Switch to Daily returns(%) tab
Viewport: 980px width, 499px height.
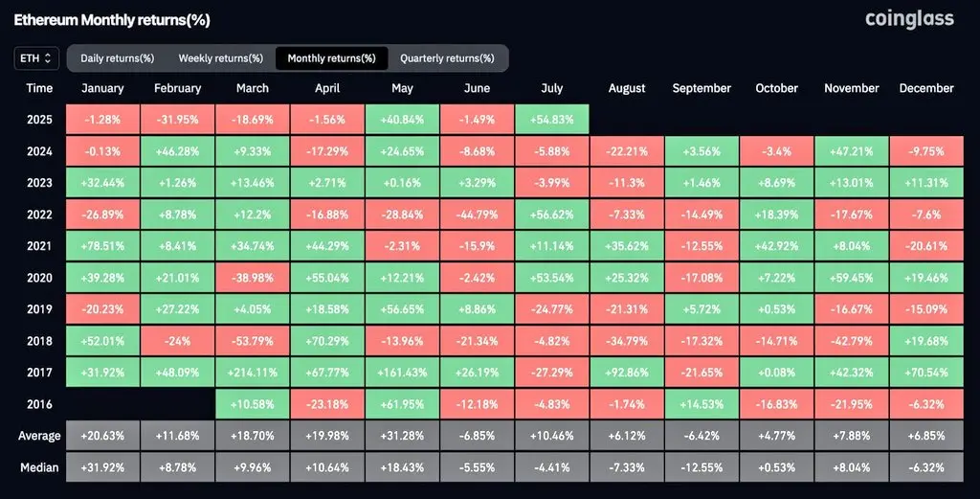tap(118, 58)
